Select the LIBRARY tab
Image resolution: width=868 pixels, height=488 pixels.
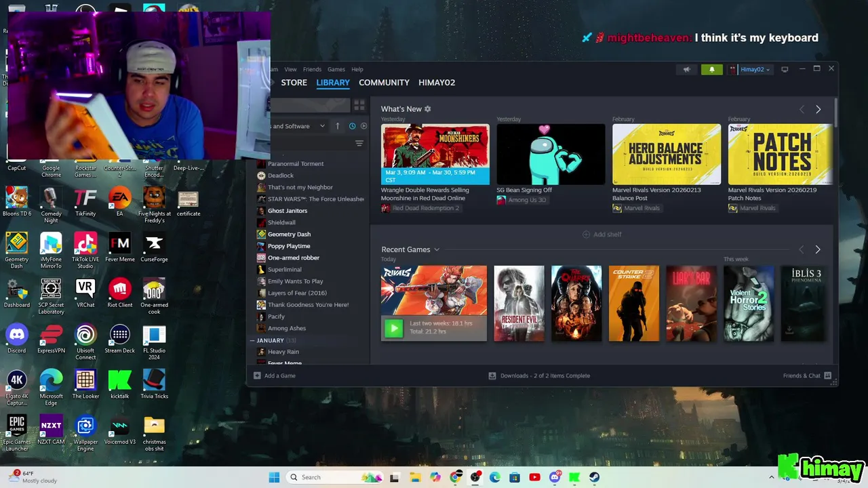click(333, 83)
